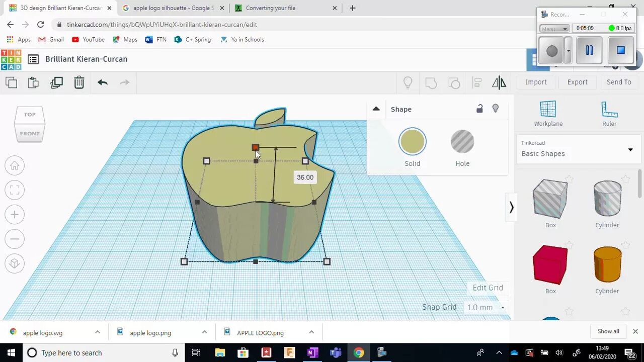Click the Home view button

point(15,166)
